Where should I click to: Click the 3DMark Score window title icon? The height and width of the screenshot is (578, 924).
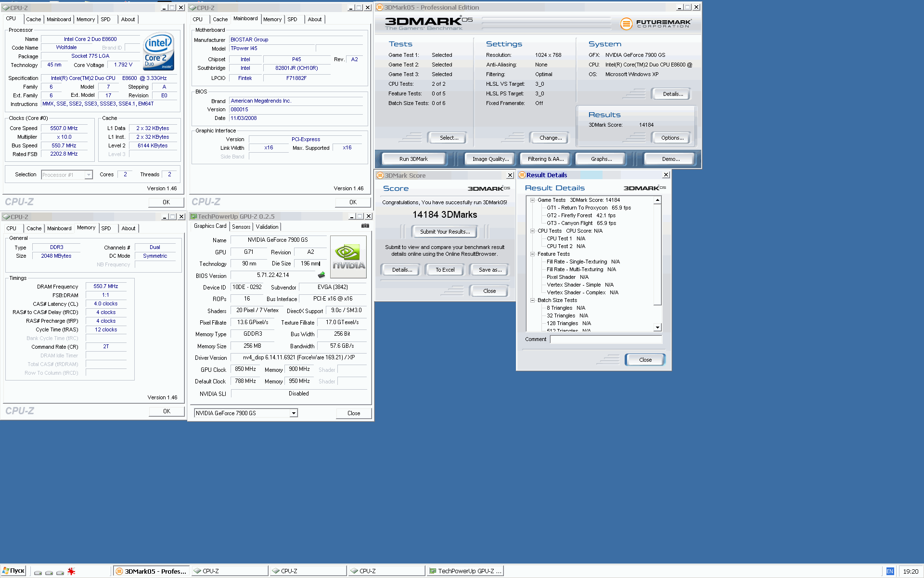click(x=380, y=175)
